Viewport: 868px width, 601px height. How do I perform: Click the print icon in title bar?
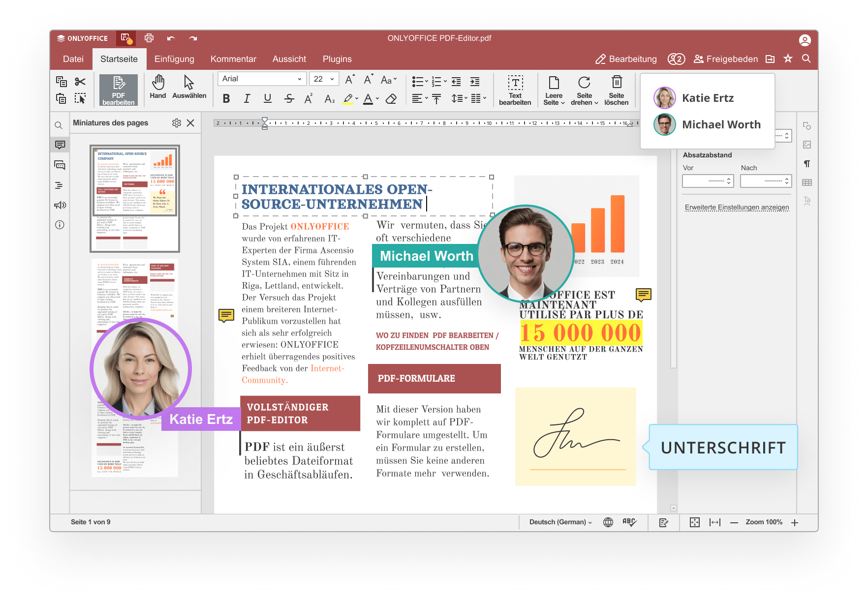click(149, 38)
